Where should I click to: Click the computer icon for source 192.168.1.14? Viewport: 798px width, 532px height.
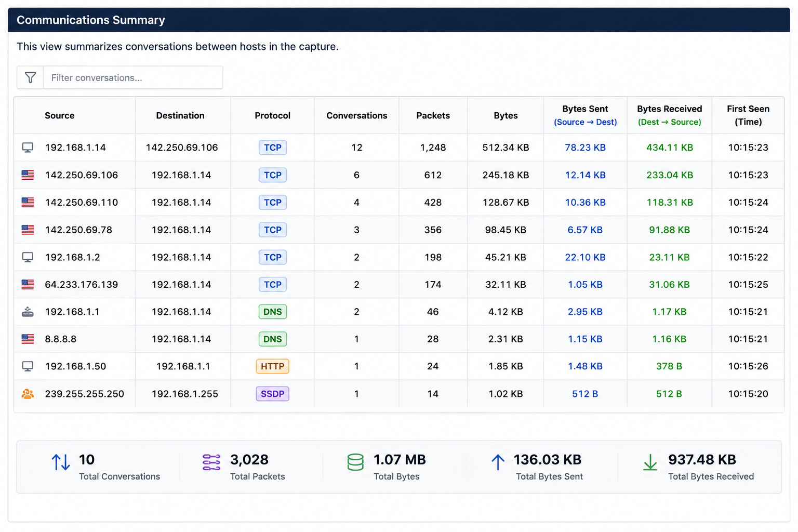pyautogui.click(x=28, y=148)
